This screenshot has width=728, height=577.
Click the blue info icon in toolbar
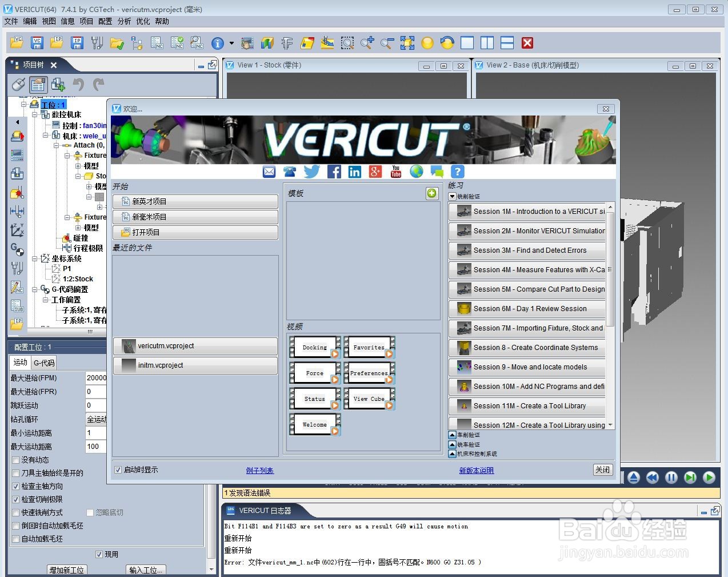218,43
